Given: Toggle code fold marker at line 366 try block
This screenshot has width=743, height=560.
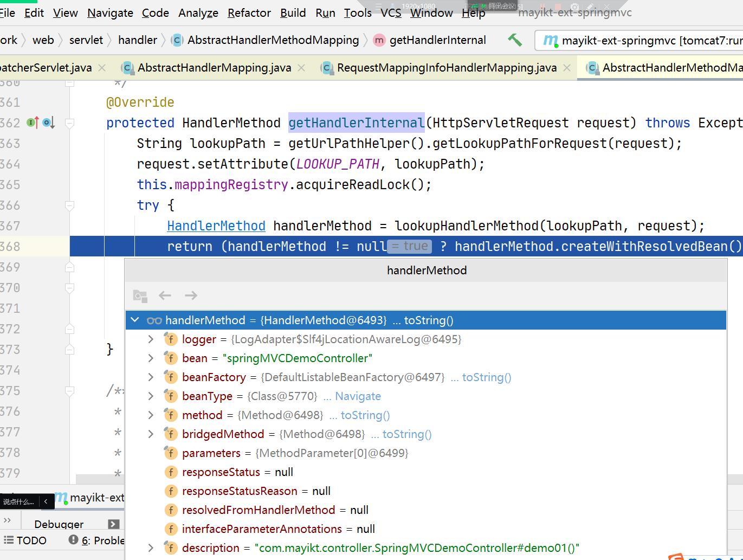Looking at the screenshot, I should 69,205.
